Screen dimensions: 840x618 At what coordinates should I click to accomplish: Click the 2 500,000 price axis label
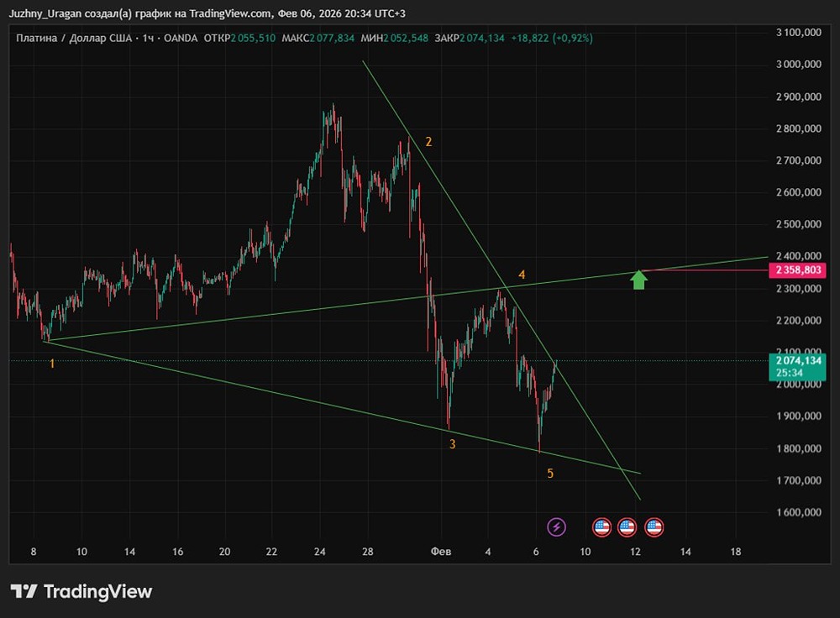(x=799, y=224)
